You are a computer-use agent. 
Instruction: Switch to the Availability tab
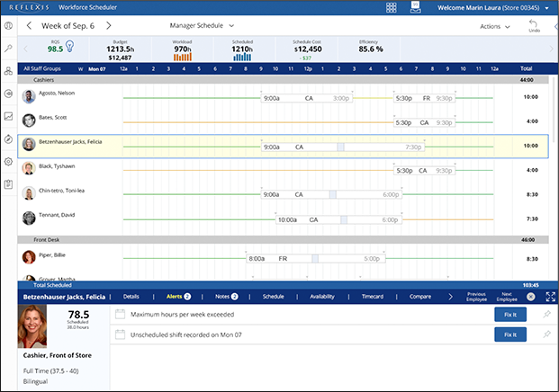pyautogui.click(x=321, y=296)
